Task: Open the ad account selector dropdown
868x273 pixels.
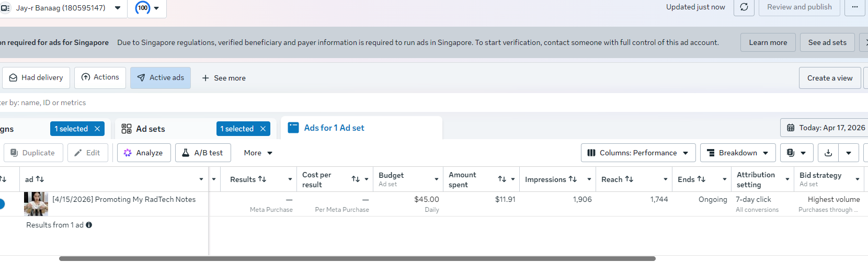Action: (118, 8)
